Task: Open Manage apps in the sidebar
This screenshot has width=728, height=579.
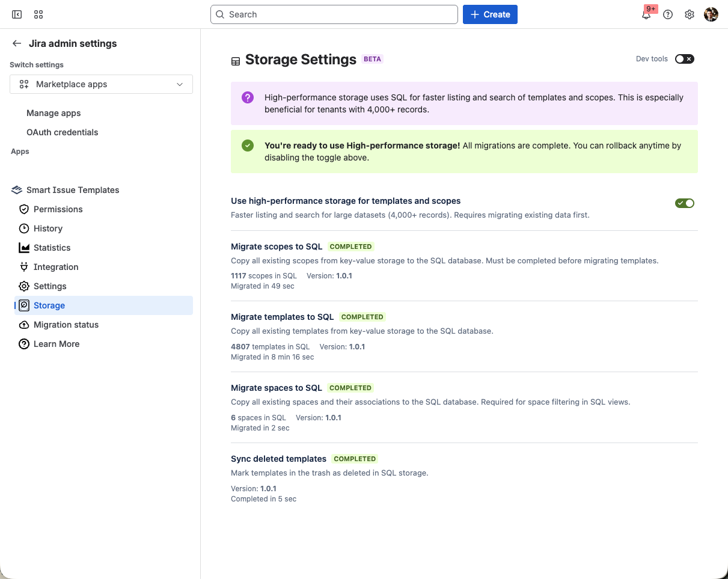Action: click(54, 113)
